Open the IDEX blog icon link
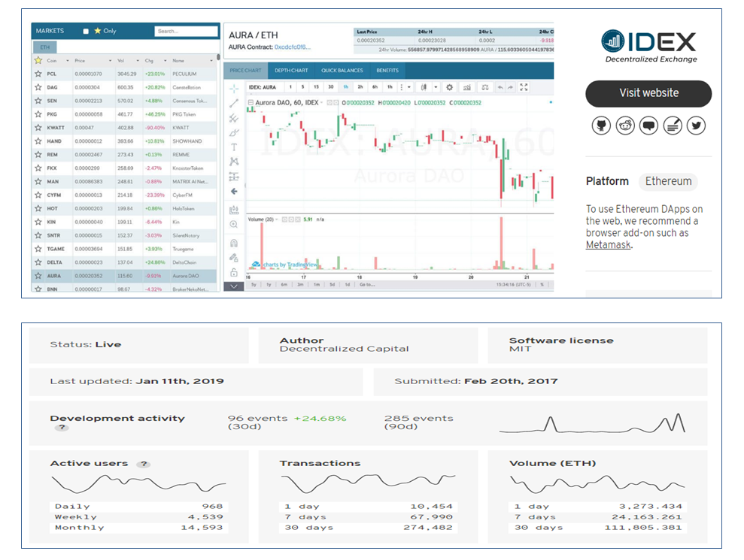The height and width of the screenshot is (560, 744). pyautogui.click(x=673, y=126)
